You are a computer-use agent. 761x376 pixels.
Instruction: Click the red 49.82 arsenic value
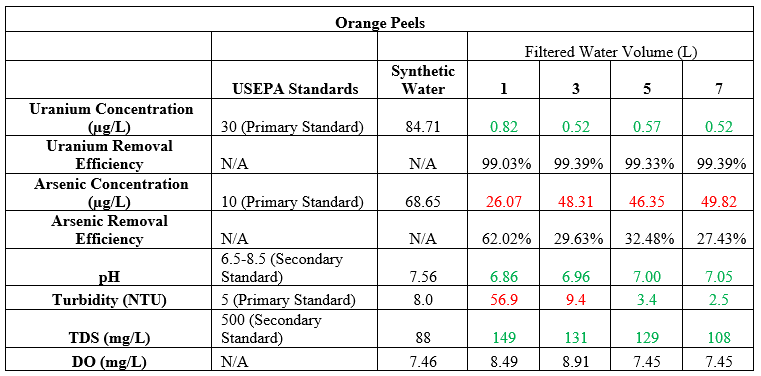click(719, 202)
